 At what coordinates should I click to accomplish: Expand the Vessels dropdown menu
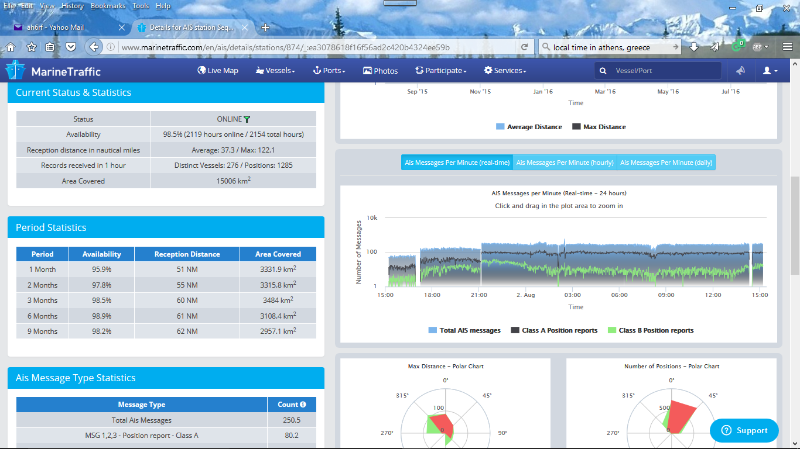click(x=278, y=71)
